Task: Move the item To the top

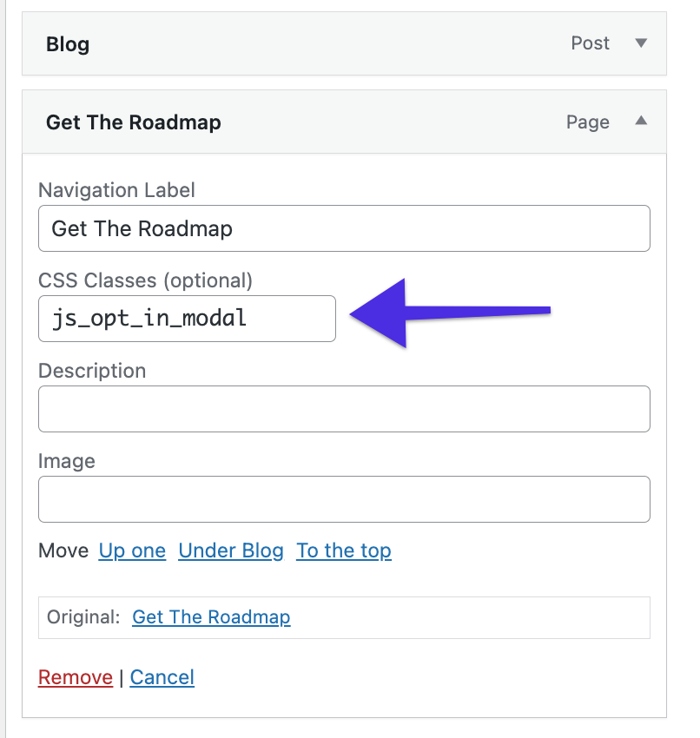Action: 344,550
